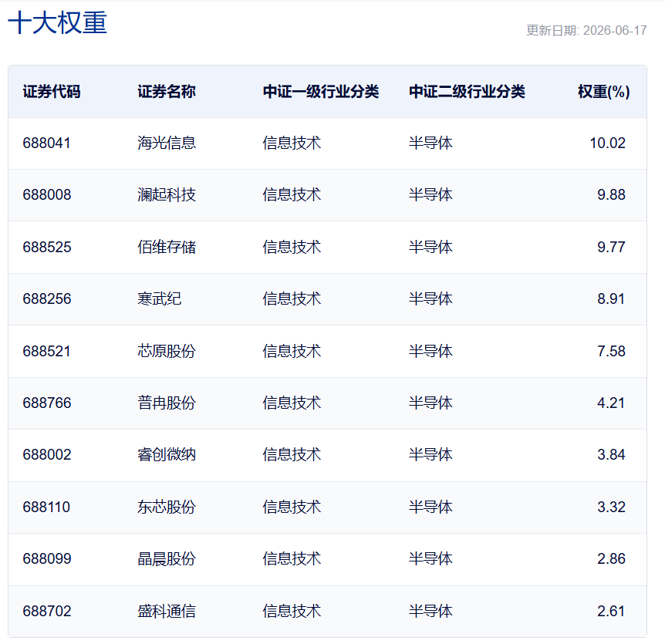Select the weight value 7.58
The image size is (665, 644).
click(612, 352)
